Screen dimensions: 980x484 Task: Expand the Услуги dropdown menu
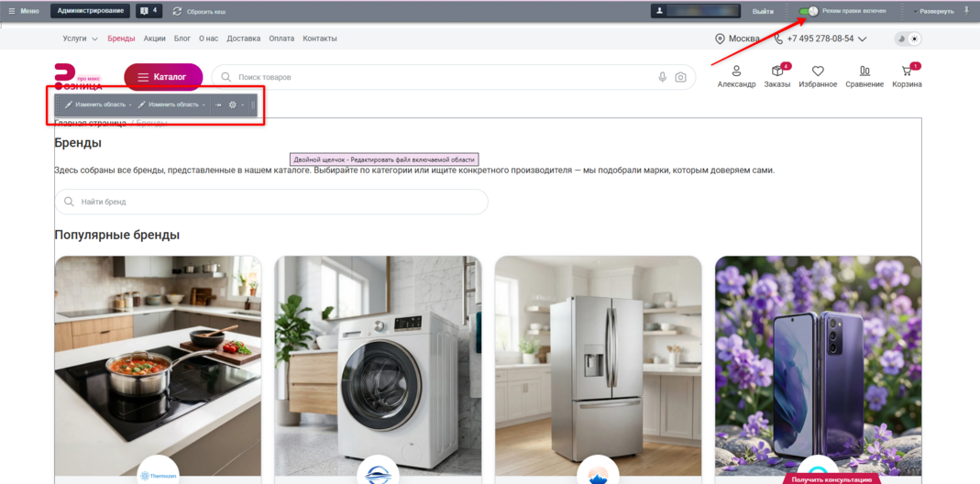(80, 38)
